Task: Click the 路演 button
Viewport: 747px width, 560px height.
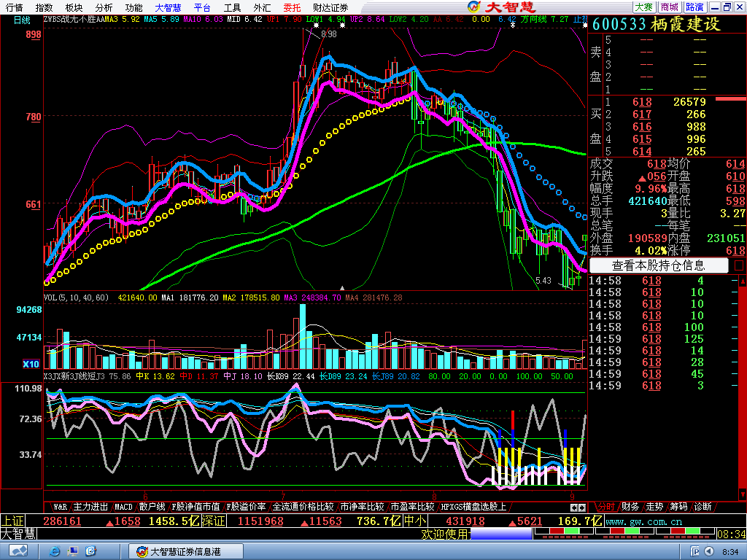Action: (x=694, y=7)
